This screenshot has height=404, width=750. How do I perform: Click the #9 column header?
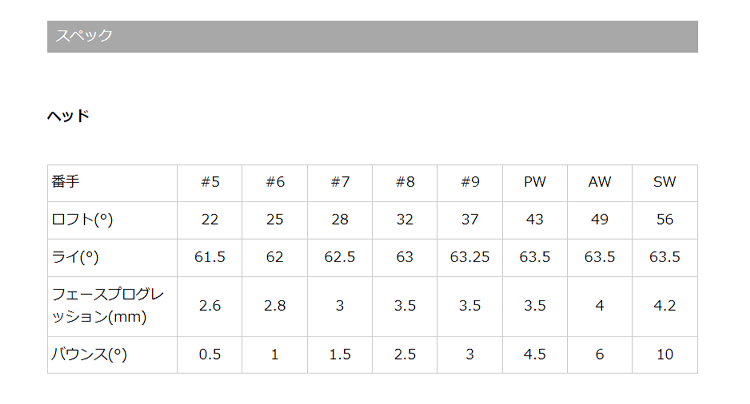coord(470,182)
